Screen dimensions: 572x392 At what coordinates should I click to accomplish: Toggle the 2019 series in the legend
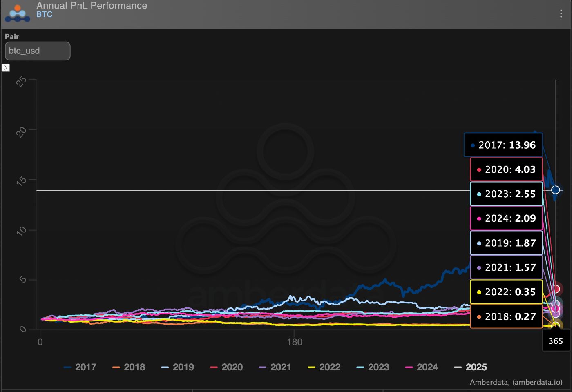183,367
